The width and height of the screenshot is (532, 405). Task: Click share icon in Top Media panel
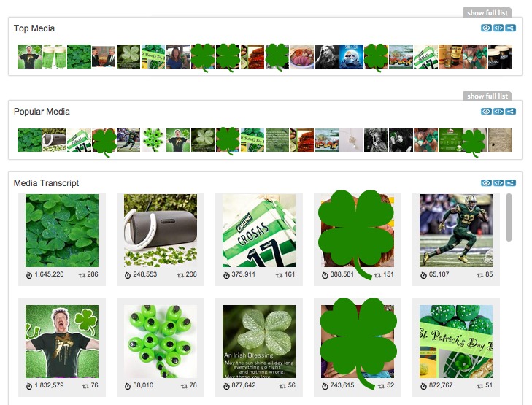[x=510, y=28]
